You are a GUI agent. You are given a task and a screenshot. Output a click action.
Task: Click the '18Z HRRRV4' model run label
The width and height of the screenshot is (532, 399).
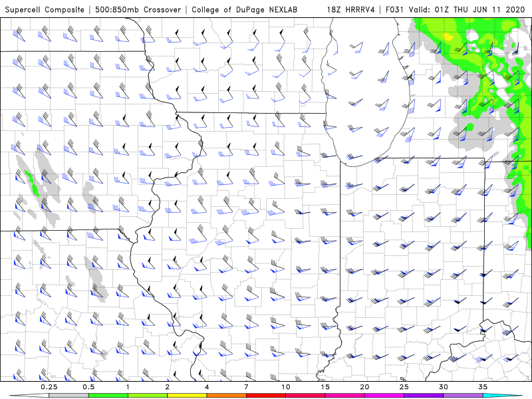[x=351, y=9]
